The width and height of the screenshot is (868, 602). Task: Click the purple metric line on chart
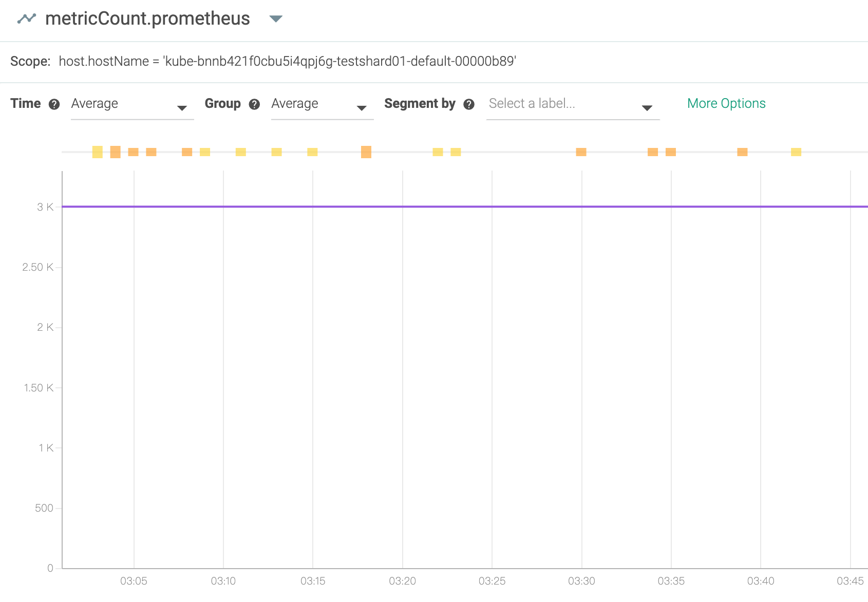pos(465,206)
